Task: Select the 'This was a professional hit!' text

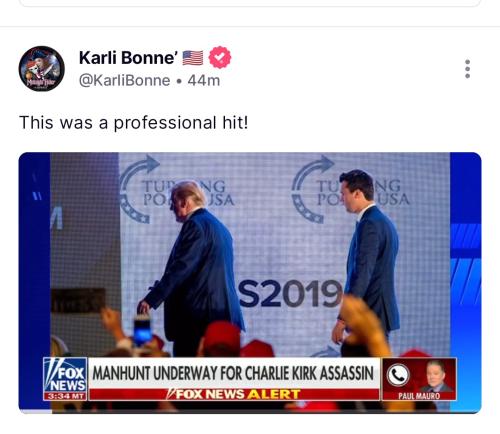Action: [x=134, y=123]
